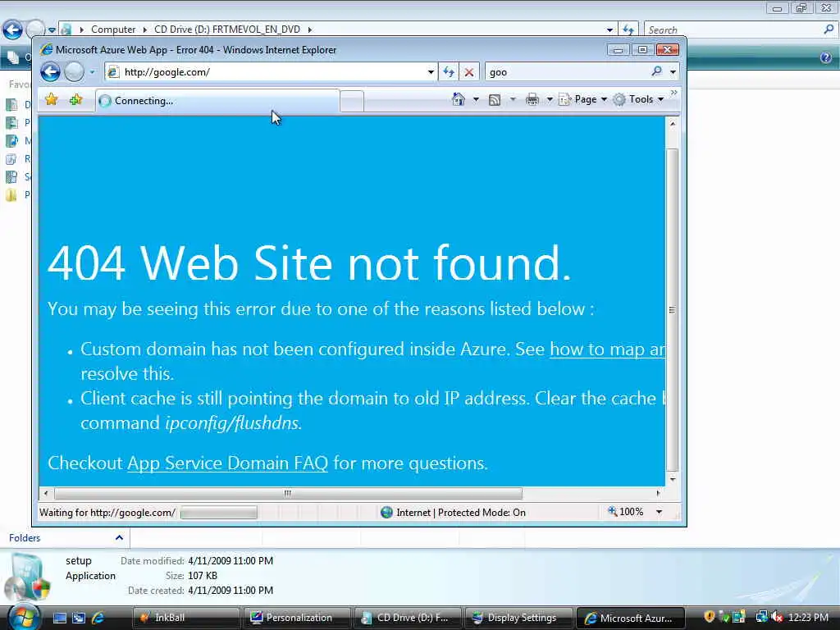Open the Tools menu
Viewport: 840px width, 630px height.
[638, 99]
